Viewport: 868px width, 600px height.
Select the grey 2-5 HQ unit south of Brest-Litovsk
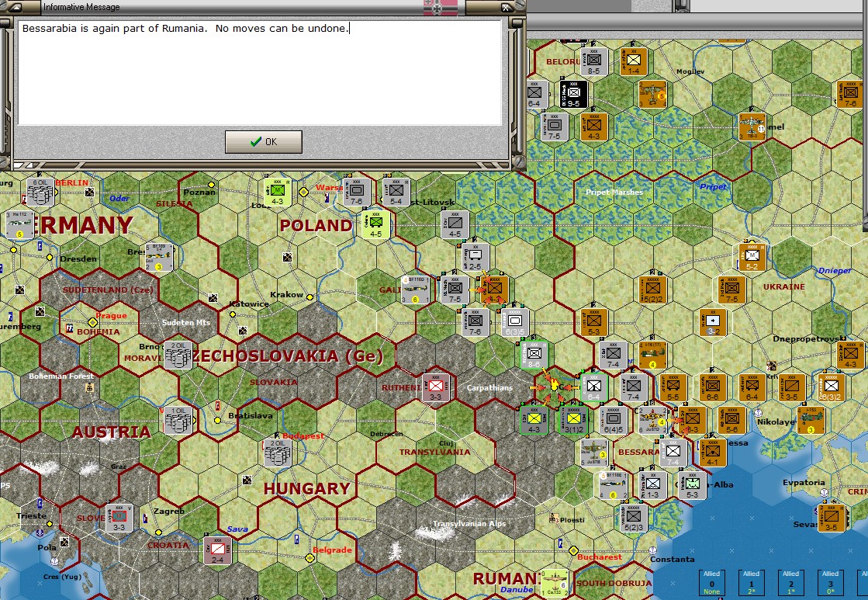point(475,258)
